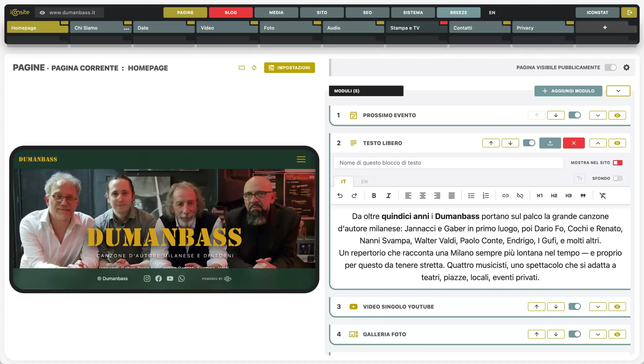Toggle Prossimo Evento module on/off
Viewport: 644px width, 364px height.
(574, 115)
